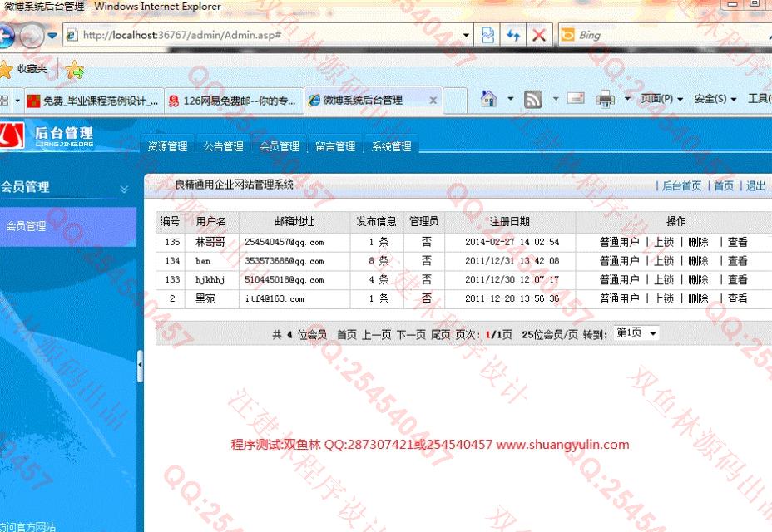The height and width of the screenshot is (532, 772).
Task: Switch to the 免费_毕业课程范例设计 tab
Action: tap(93, 101)
